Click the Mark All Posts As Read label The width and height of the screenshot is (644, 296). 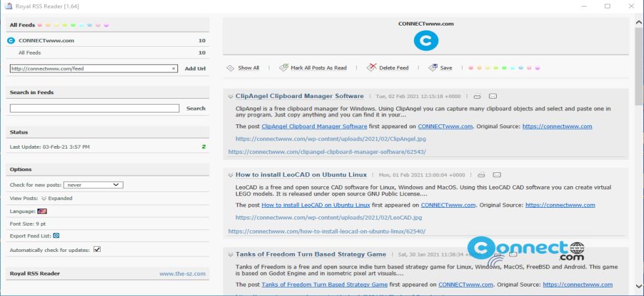click(x=319, y=68)
